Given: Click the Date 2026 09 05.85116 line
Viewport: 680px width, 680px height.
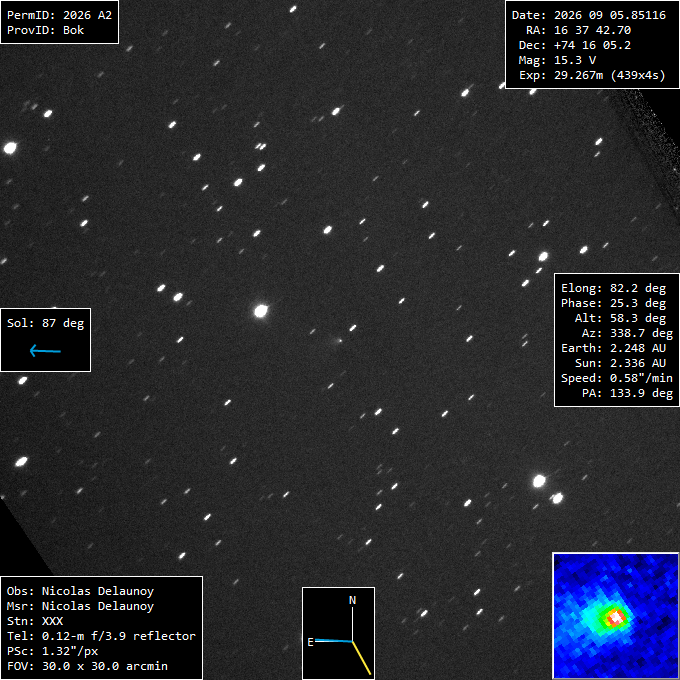Looking at the screenshot, I should pos(588,15).
